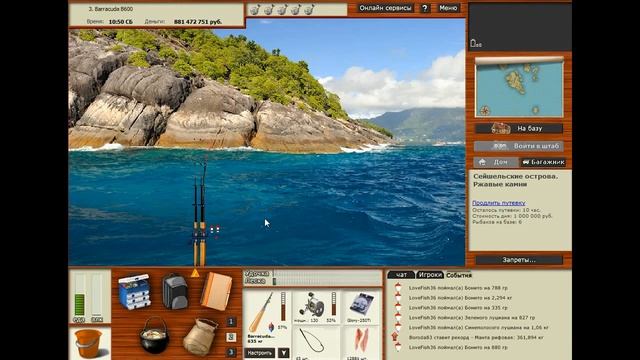Image resolution: width=640 pixels, height=360 pixels.
Task: Click the dark sonar display panel
Action: coord(520,27)
